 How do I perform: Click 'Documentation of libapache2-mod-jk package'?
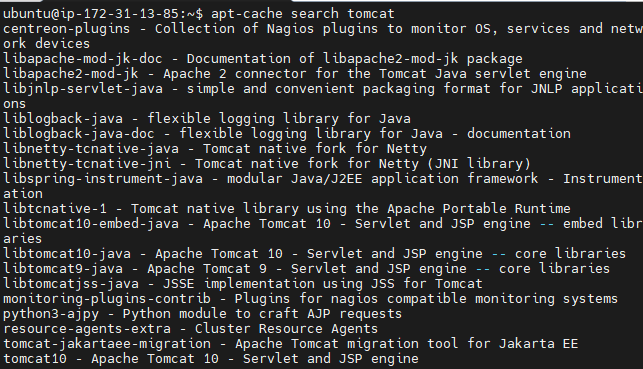[355, 59]
